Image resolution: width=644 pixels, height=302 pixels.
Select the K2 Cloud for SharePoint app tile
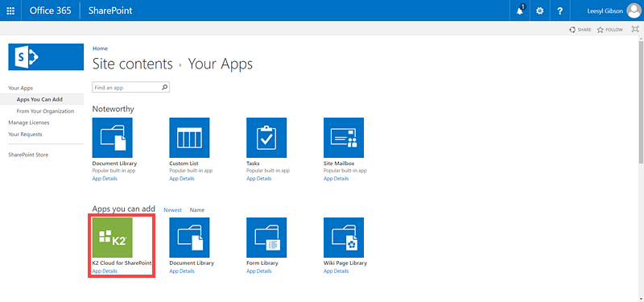coord(112,238)
